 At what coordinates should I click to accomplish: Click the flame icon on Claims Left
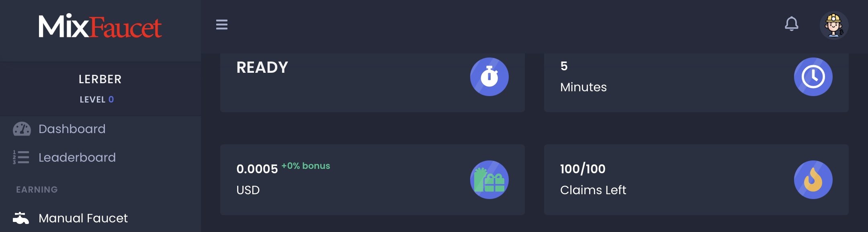[x=813, y=179]
